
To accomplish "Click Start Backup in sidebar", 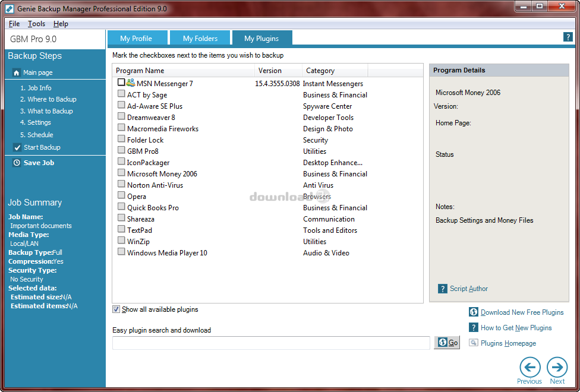I will coord(42,147).
